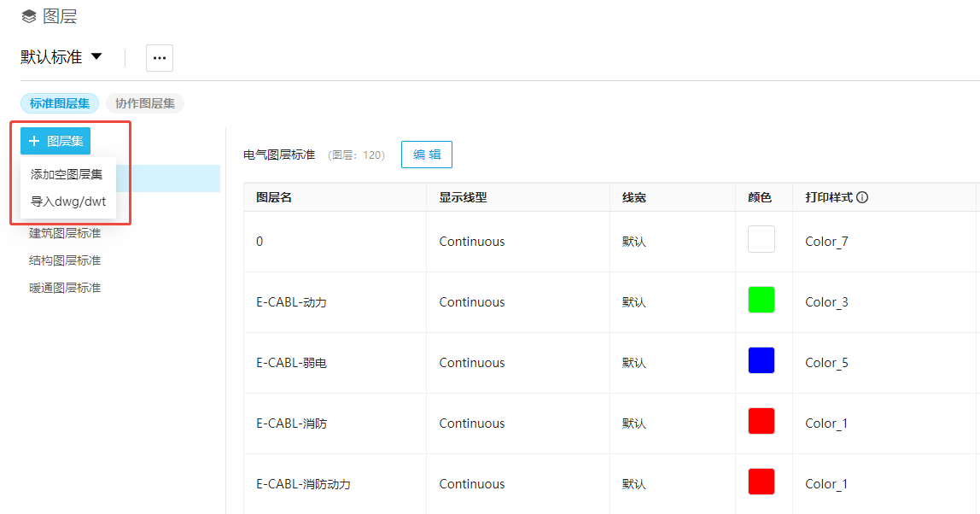Select 添加空图层集 from the menu
This screenshot has width=980, height=514.
coord(67,174)
